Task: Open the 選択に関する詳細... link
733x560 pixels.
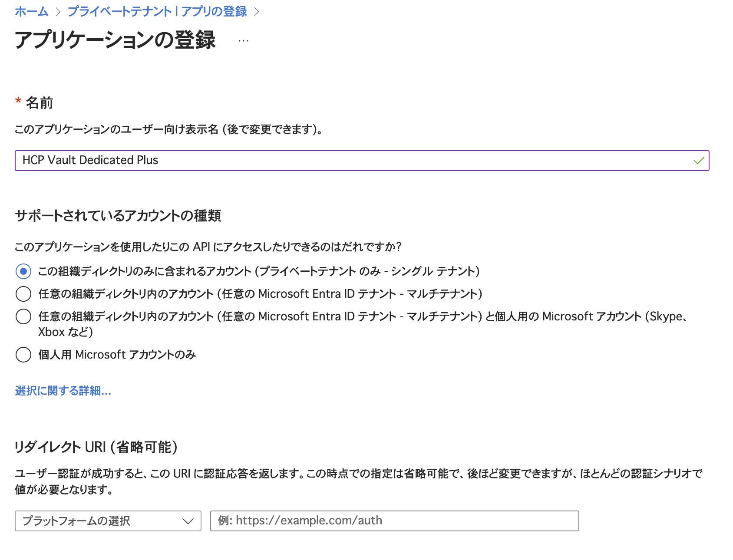Action: (63, 391)
